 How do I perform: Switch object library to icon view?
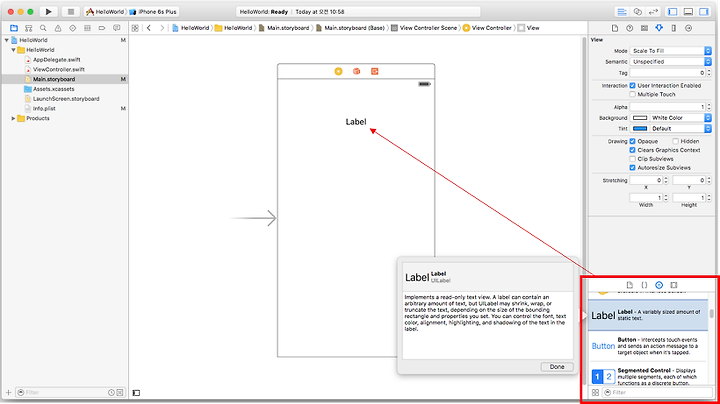click(596, 393)
